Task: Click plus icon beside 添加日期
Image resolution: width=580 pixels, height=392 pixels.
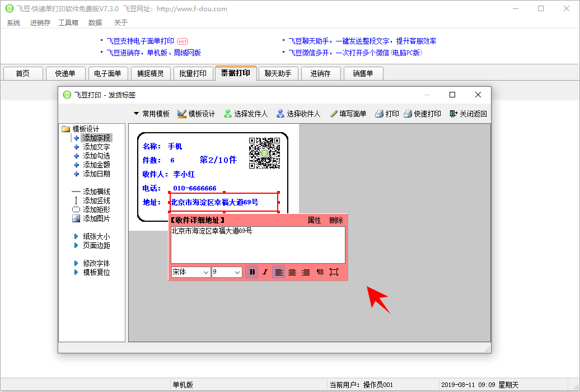Action: (x=76, y=174)
